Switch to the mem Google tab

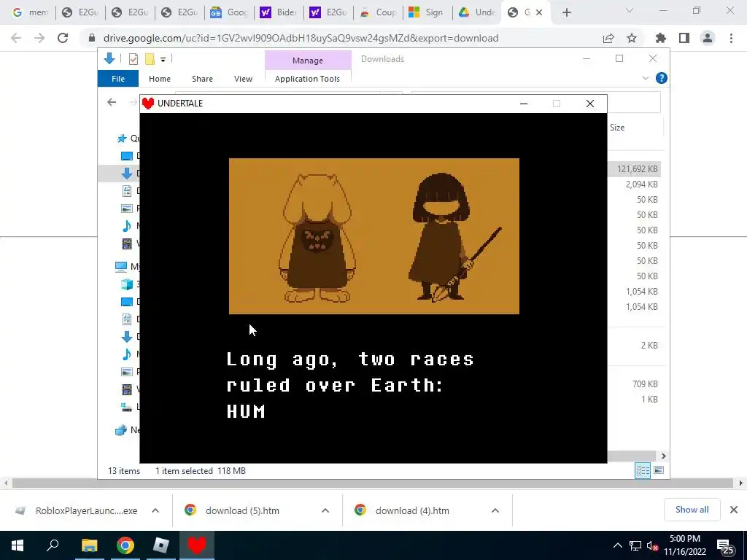(31, 12)
